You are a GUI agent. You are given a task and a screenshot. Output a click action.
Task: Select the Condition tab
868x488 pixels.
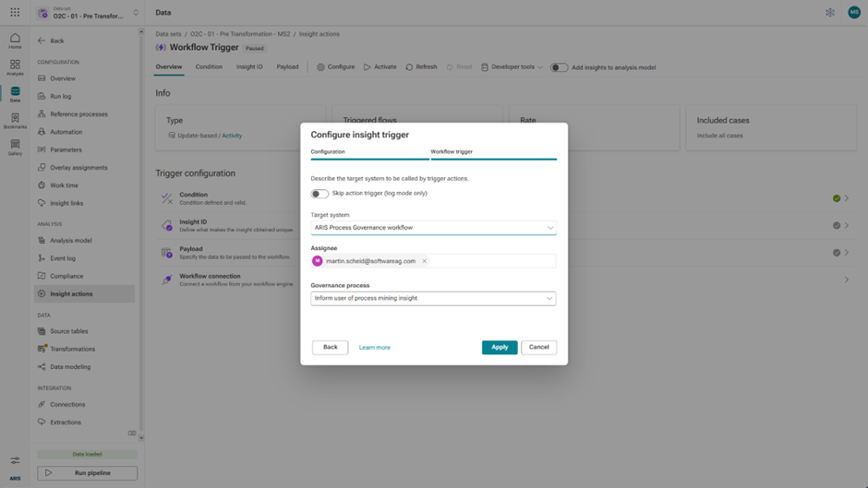coord(209,67)
